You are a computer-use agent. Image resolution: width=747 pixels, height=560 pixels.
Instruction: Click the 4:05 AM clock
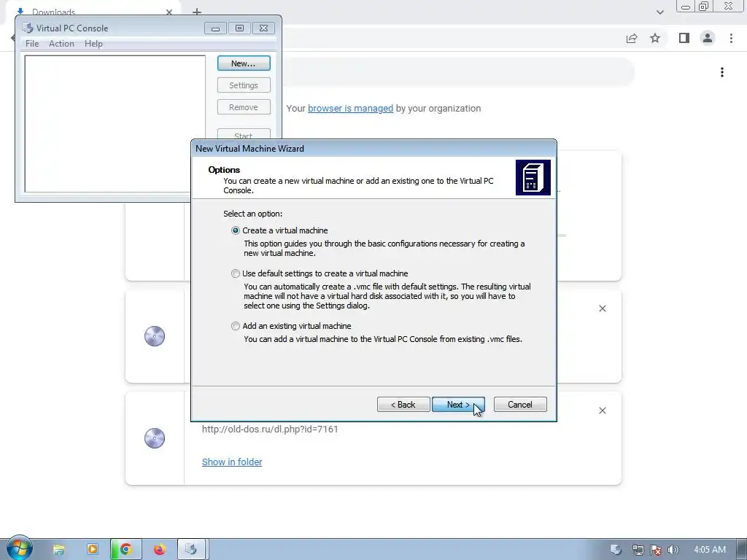(x=710, y=550)
